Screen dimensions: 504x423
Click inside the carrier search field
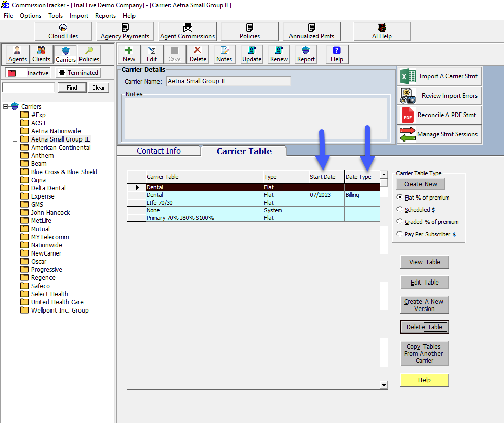pos(28,87)
